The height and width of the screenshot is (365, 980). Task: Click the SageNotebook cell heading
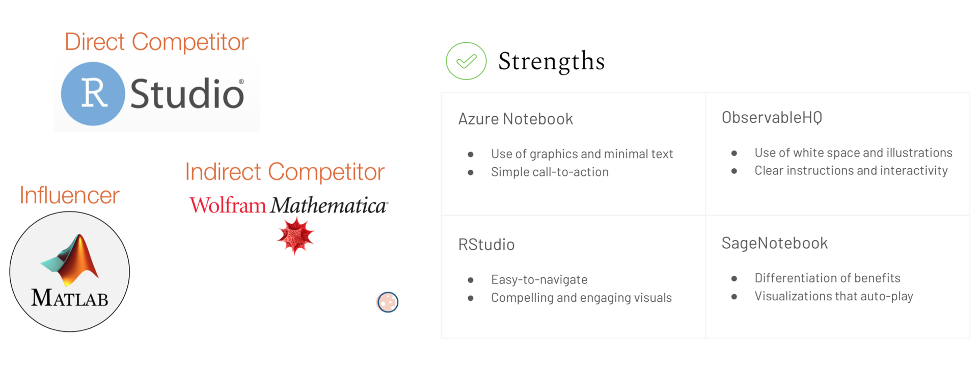tap(774, 243)
